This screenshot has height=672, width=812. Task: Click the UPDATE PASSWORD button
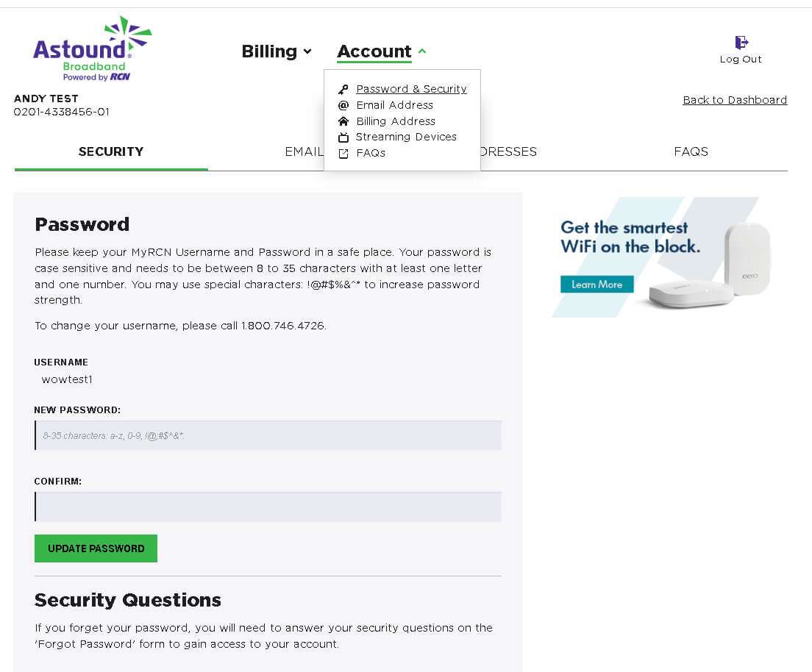click(x=96, y=548)
